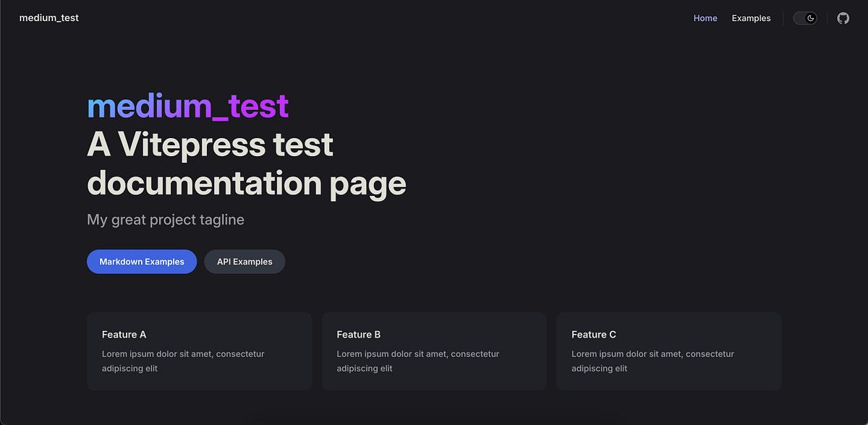Click the Vitepress documentation page heading
Screen dimensions: 868x425
[x=246, y=165]
